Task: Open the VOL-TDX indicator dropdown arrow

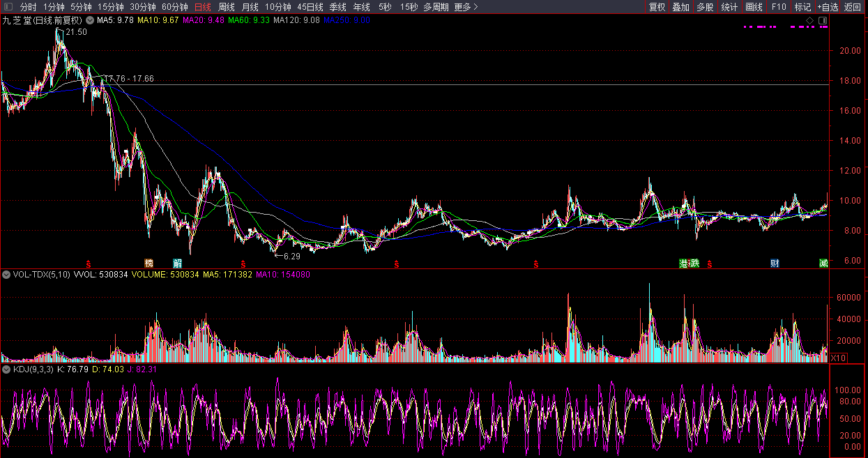Action: pos(6,275)
